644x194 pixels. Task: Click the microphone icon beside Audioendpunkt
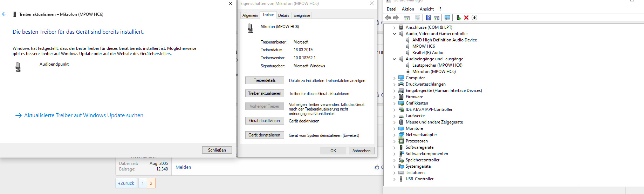(x=18, y=67)
